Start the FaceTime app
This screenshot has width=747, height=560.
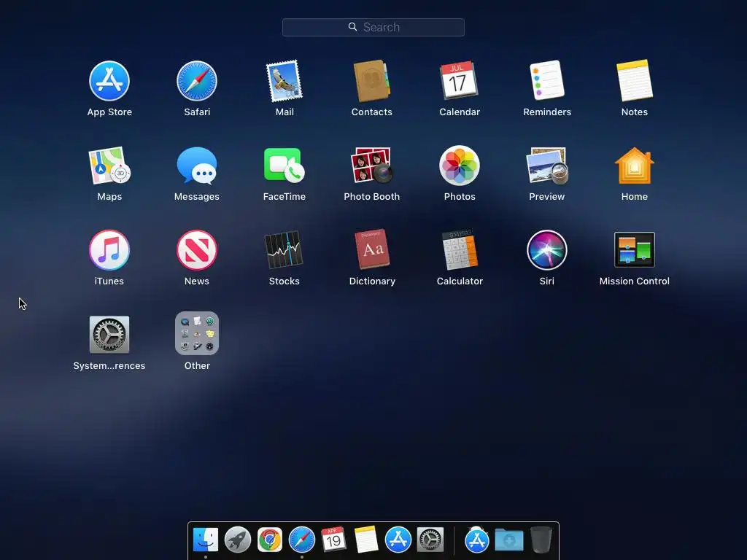coord(285,166)
